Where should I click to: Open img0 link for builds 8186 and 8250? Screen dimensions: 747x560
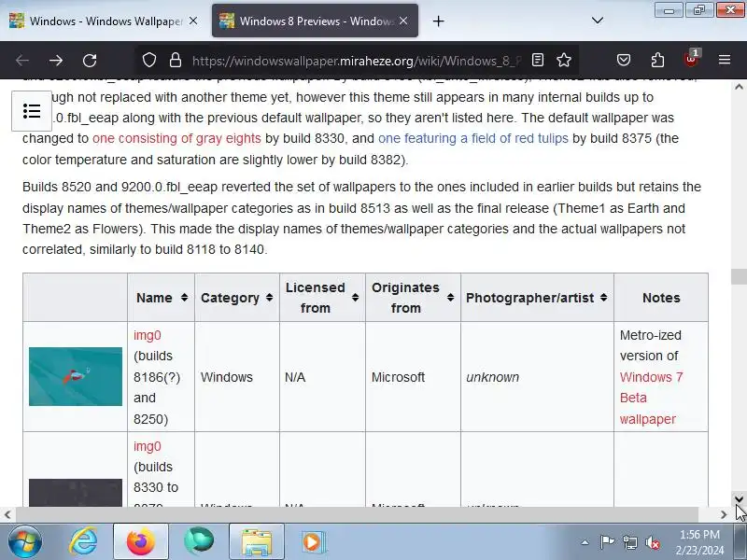coord(148,335)
